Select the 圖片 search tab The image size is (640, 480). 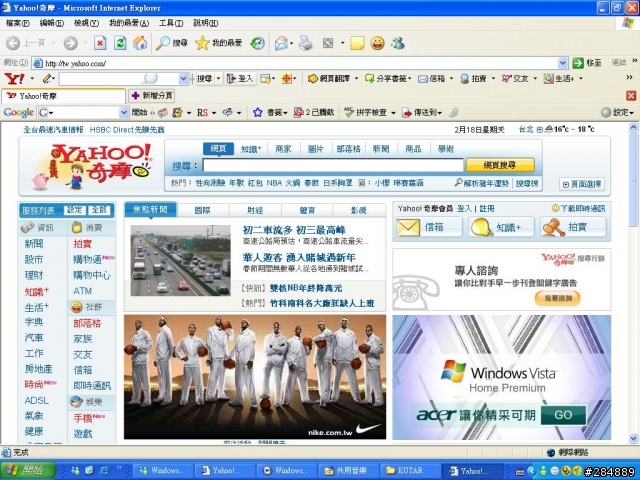click(316, 149)
